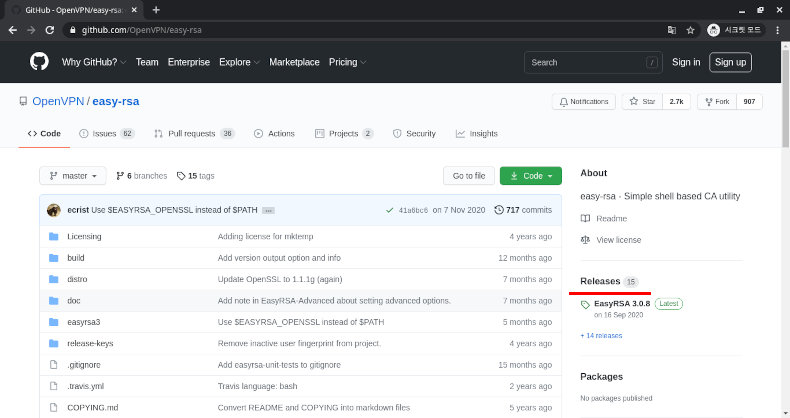The width and height of the screenshot is (790, 418).
Task: Open the + 14 releases link
Action: coord(601,335)
